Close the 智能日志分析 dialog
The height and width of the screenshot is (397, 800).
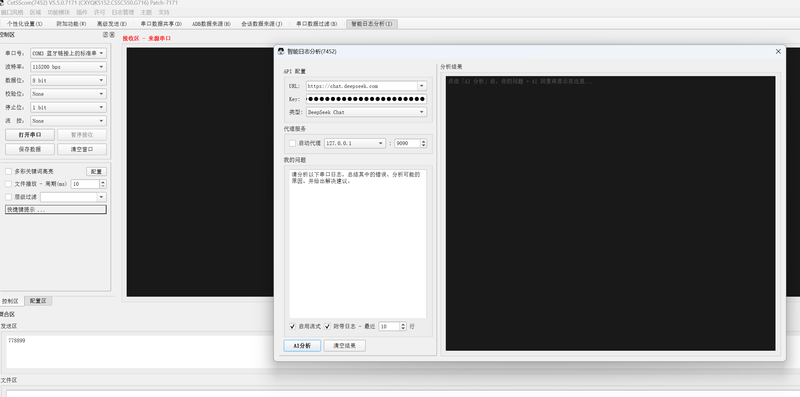778,52
